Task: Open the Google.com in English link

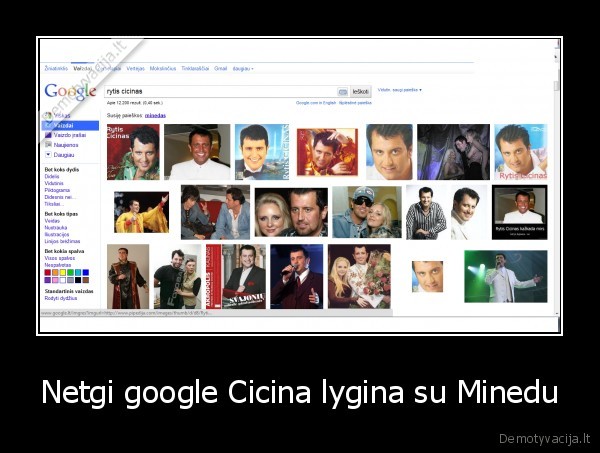Action: (316, 103)
